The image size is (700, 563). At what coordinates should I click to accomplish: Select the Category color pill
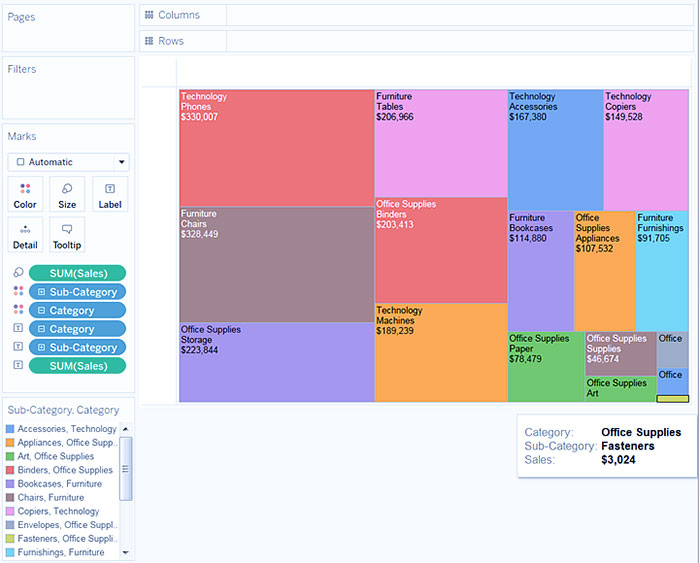click(x=77, y=310)
